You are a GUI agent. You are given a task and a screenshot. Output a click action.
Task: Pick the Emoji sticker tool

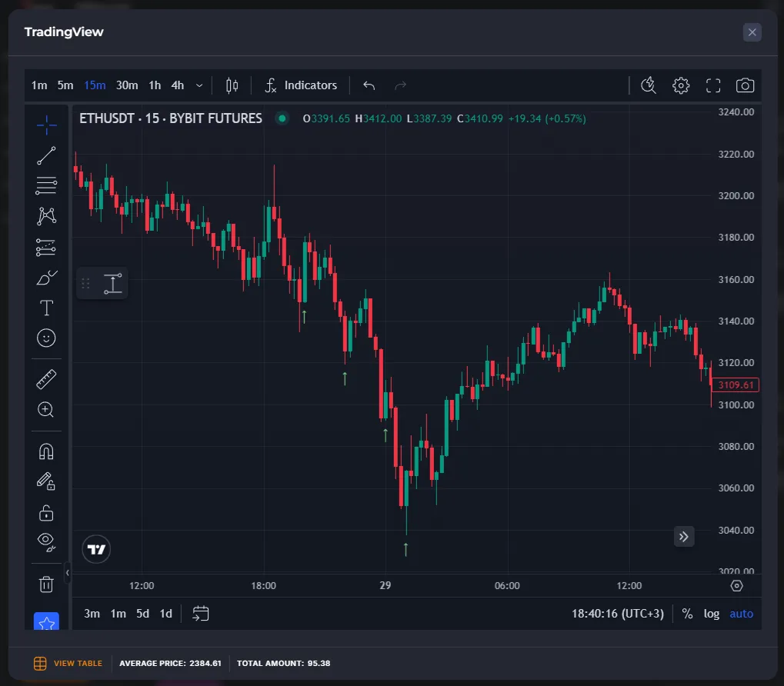click(46, 338)
